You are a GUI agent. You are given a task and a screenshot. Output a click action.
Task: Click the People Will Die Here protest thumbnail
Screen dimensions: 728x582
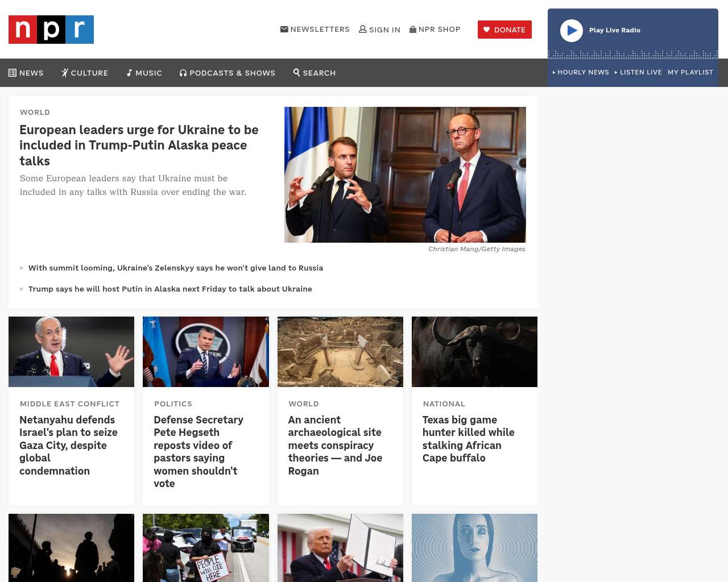click(206, 548)
